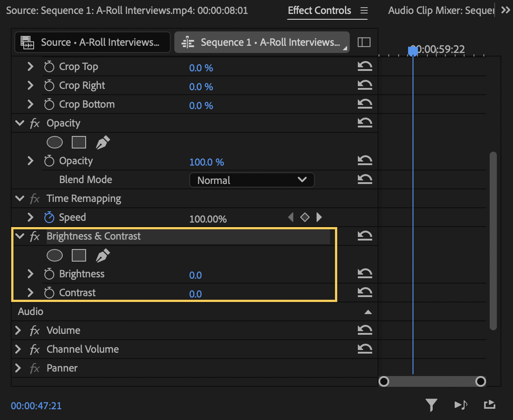
Task: Expand the Brightness property
Action: [30, 274]
